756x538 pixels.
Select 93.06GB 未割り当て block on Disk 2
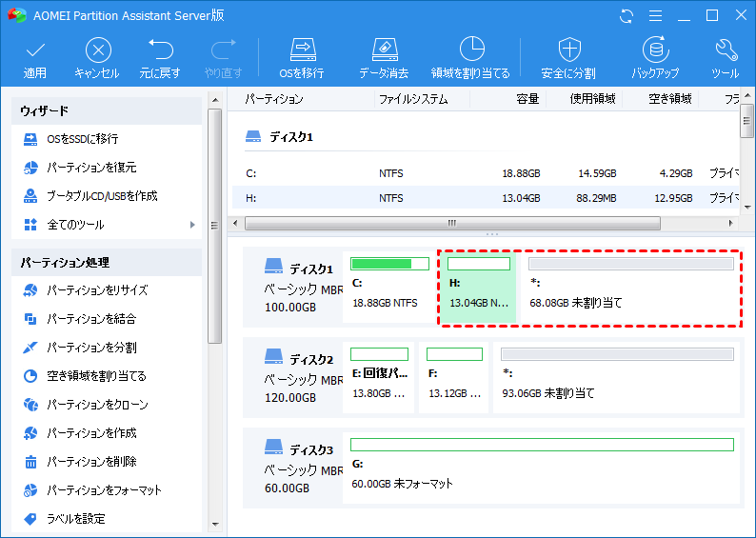point(617,377)
